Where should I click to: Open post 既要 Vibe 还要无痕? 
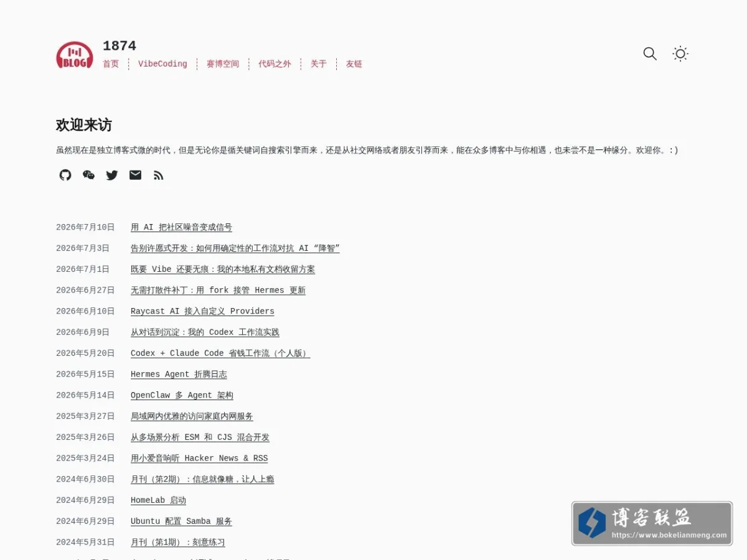[223, 269]
